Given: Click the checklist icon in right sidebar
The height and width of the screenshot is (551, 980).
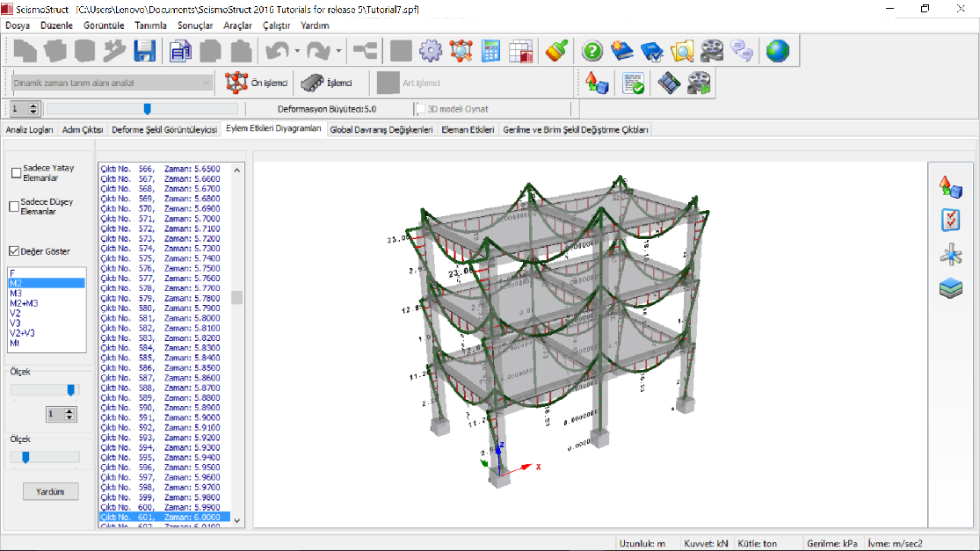Looking at the screenshot, I should coord(950,220).
